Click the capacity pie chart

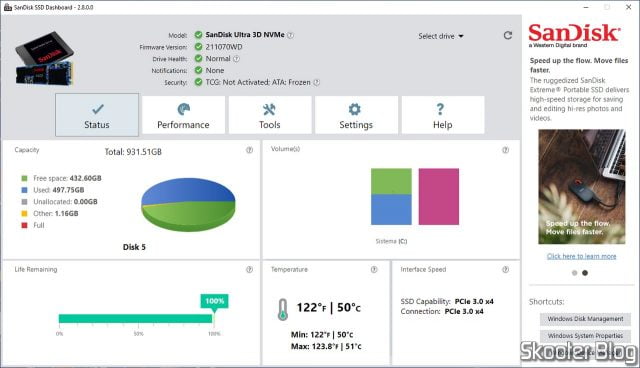[x=188, y=204]
